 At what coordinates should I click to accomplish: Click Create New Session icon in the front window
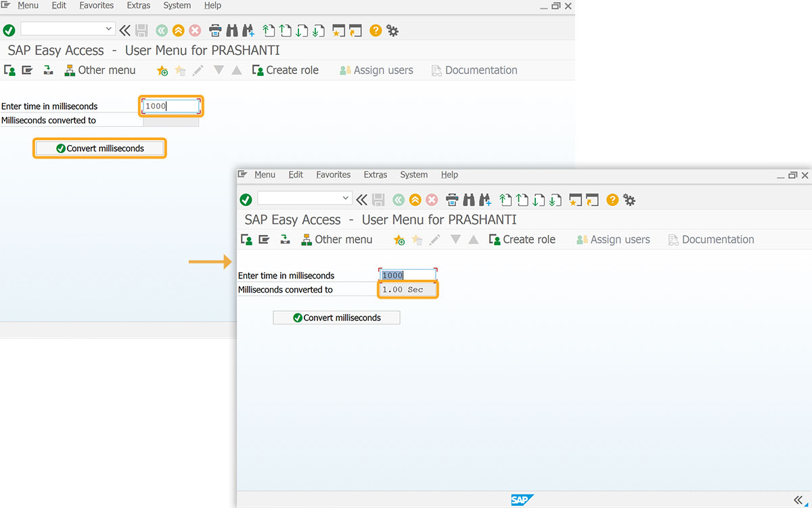pyautogui.click(x=576, y=200)
